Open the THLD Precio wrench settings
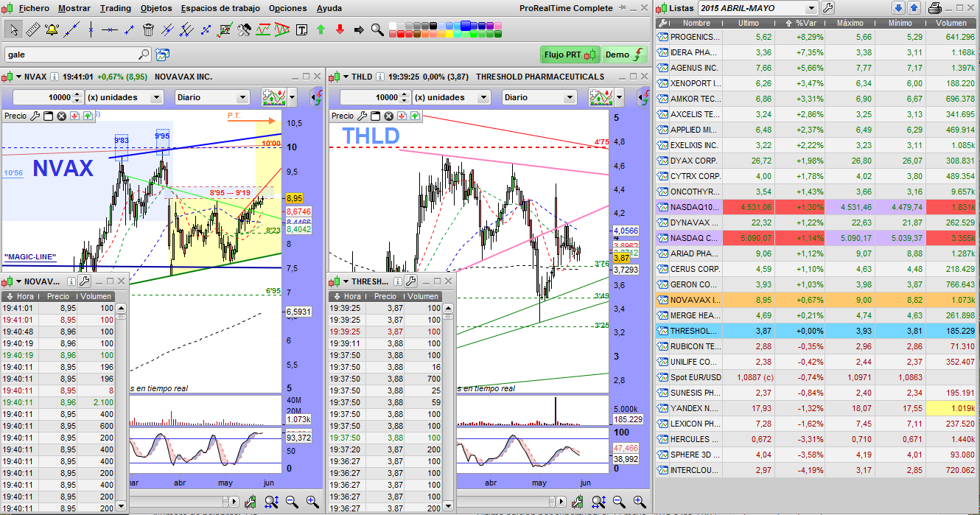 (363, 116)
